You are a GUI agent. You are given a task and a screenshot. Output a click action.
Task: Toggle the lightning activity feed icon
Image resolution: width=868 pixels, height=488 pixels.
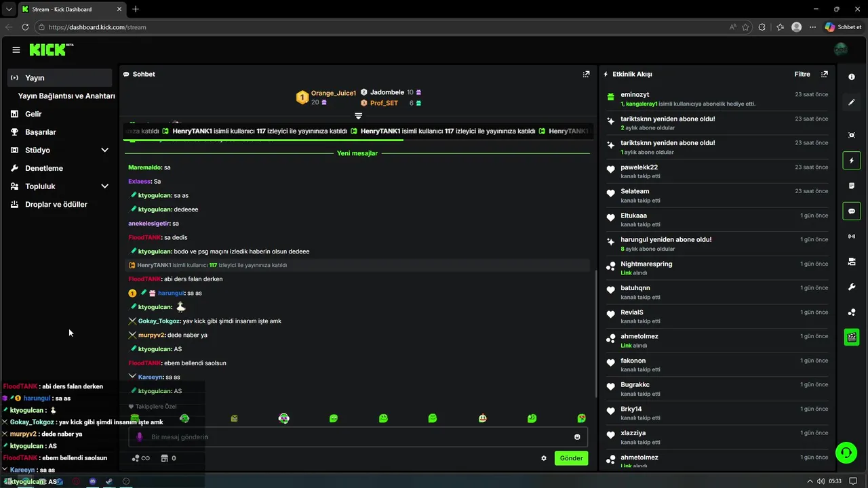[852, 161]
